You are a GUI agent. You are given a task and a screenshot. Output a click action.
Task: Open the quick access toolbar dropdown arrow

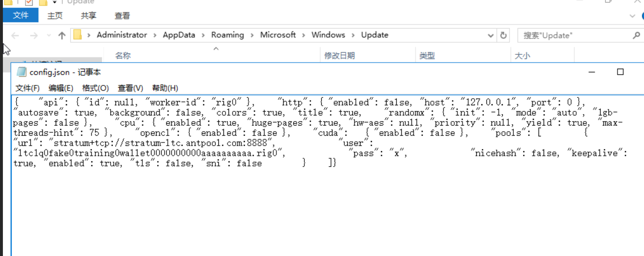click(x=54, y=2)
